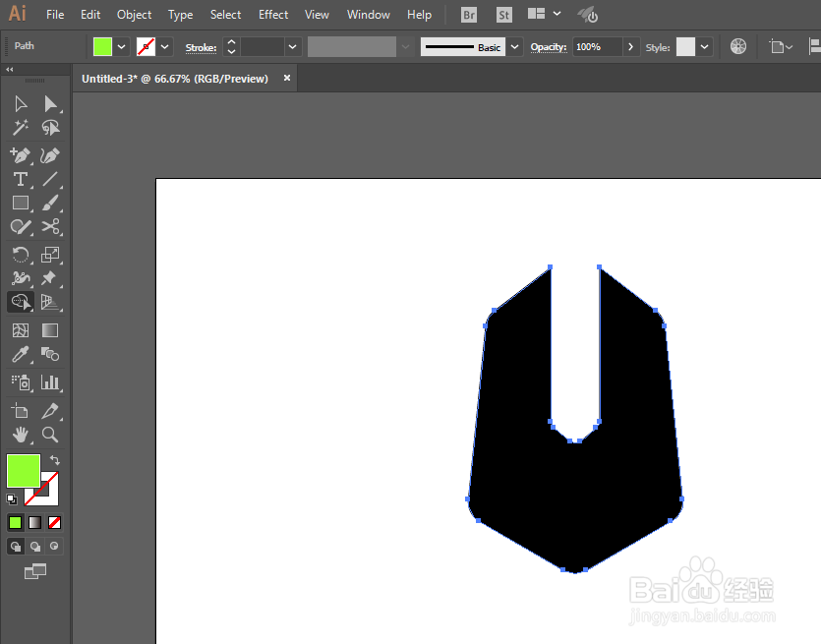The height and width of the screenshot is (644, 821).
Task: Open the File menu
Action: 55,15
